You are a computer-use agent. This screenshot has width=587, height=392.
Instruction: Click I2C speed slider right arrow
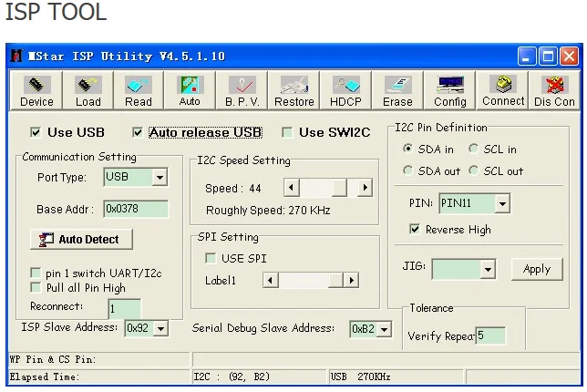click(x=365, y=187)
